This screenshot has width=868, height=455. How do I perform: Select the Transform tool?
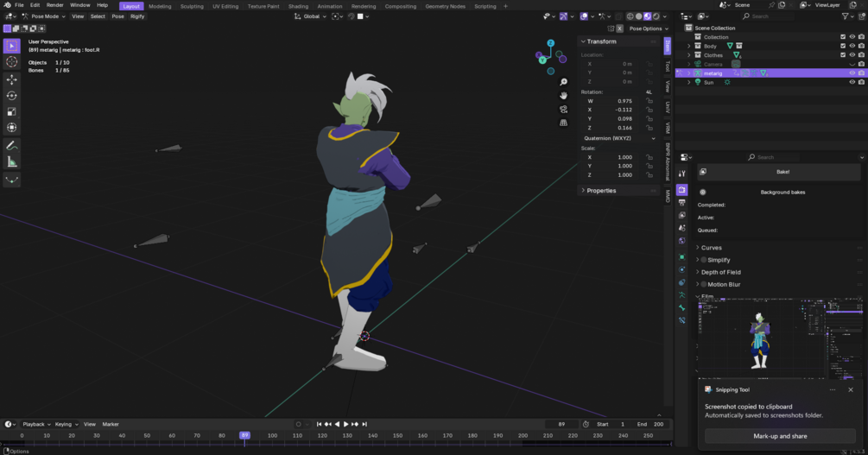11,127
